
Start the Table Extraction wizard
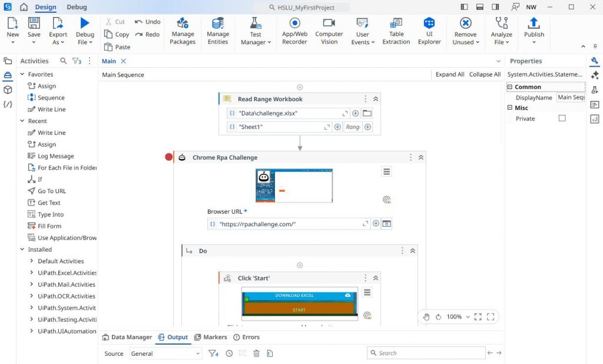click(x=396, y=31)
